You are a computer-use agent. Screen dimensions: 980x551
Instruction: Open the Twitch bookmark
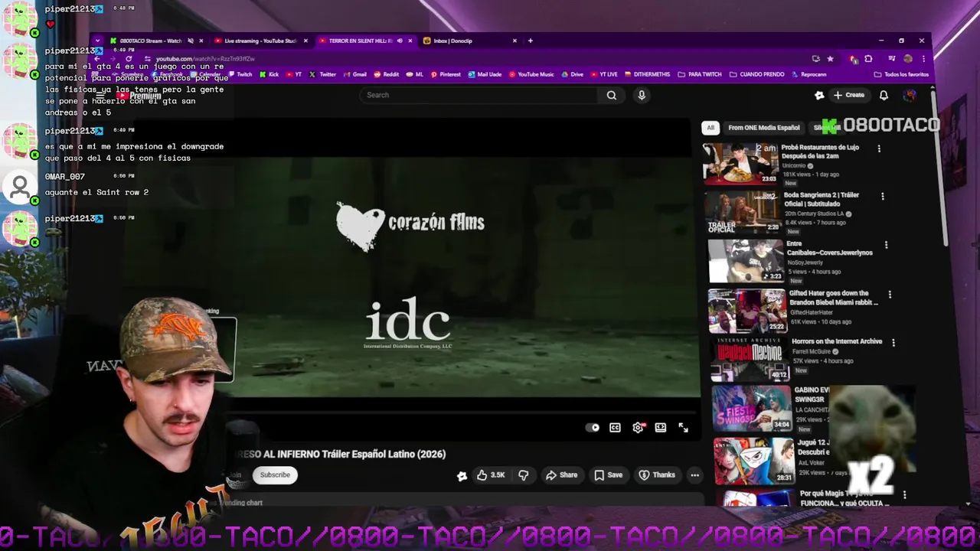click(x=240, y=74)
